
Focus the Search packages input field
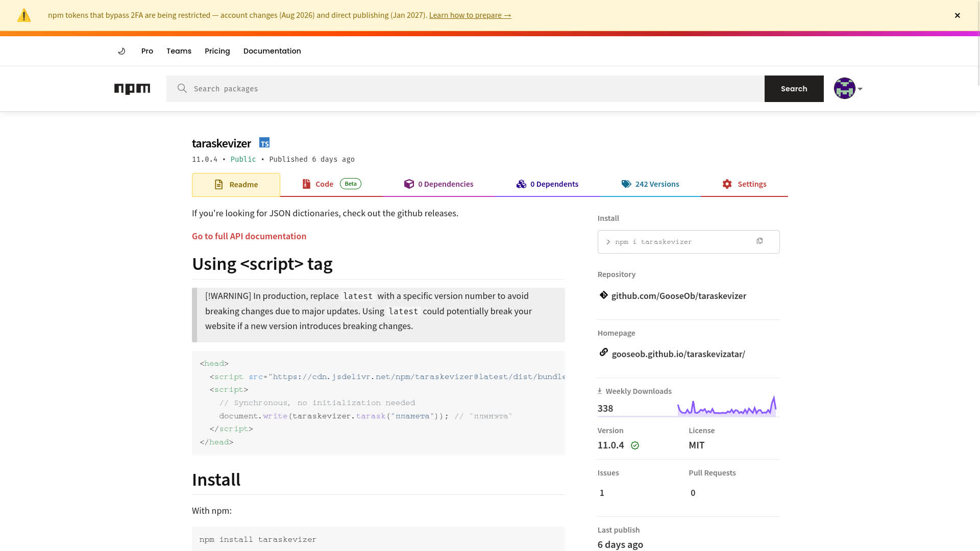[x=465, y=89]
